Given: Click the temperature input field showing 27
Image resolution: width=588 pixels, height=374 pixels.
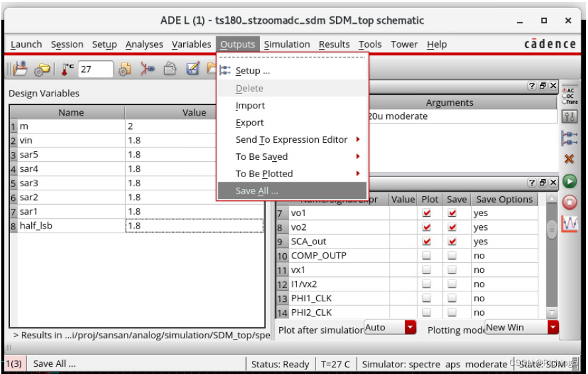Looking at the screenshot, I should tap(95, 69).
